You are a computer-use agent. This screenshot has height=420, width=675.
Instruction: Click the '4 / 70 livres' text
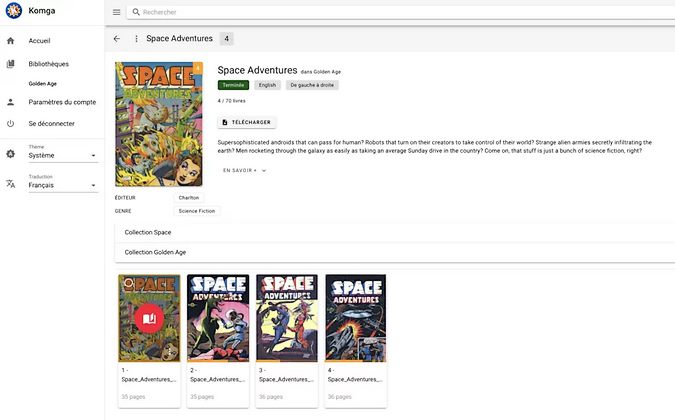[x=232, y=101]
